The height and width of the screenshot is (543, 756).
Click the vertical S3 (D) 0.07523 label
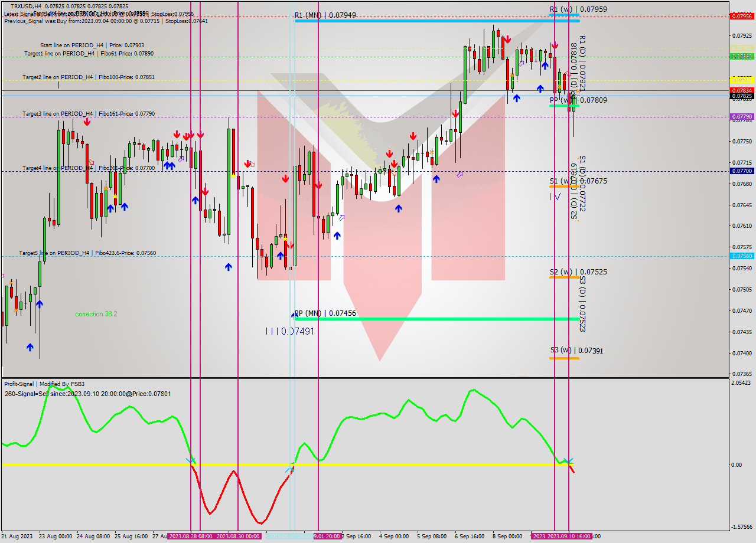[582, 303]
